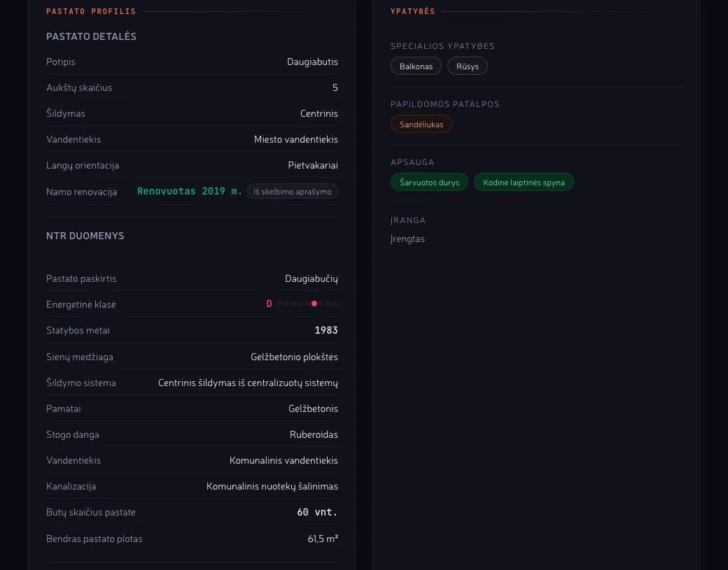The width and height of the screenshot is (728, 570).
Task: Click the Sandėliukas room tag
Action: tap(421, 124)
